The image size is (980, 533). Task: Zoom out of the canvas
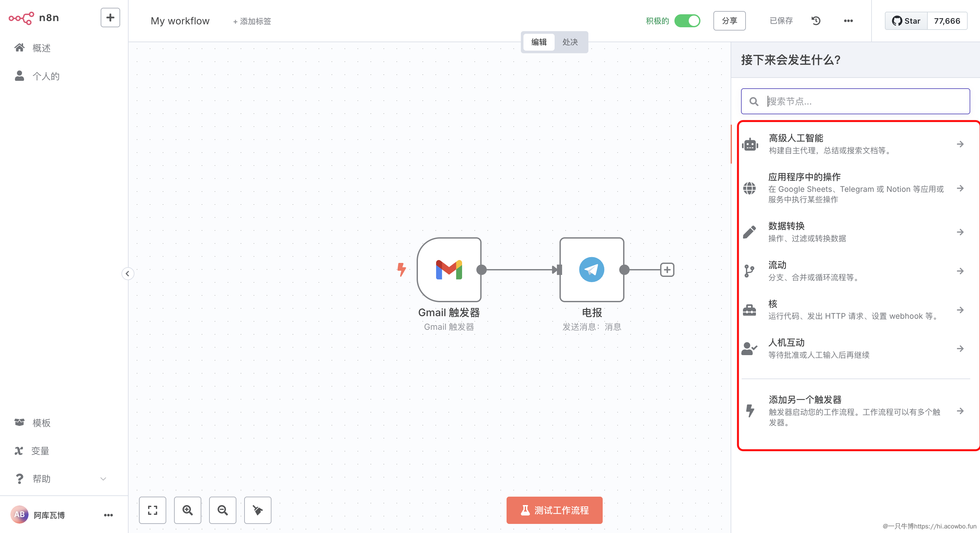click(222, 510)
